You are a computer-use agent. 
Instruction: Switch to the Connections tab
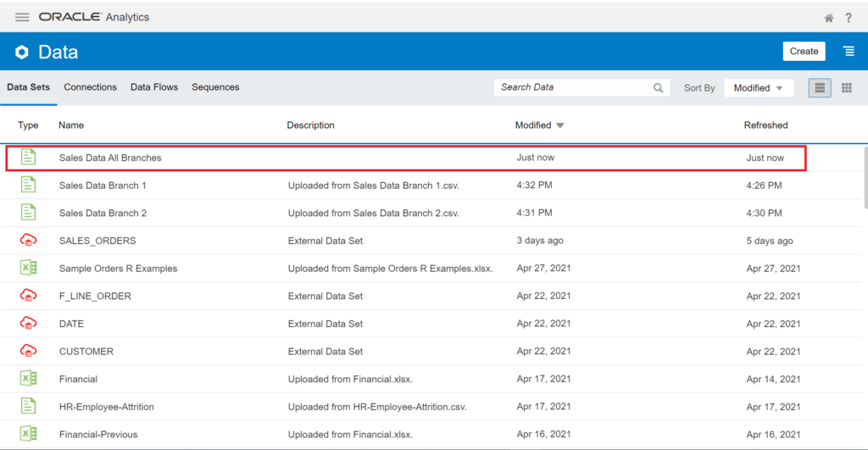coord(90,87)
